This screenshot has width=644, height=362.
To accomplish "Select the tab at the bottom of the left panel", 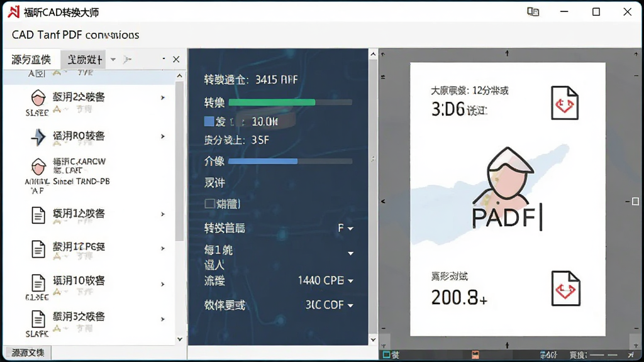I will pos(28,353).
